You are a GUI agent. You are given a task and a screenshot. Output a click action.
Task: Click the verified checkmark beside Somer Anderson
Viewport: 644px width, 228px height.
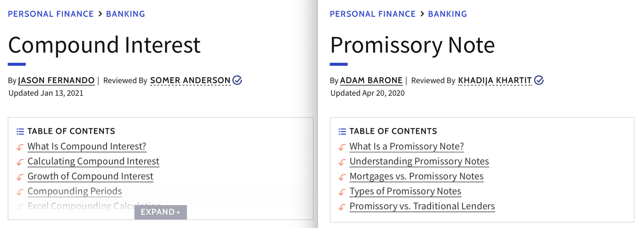pos(237,80)
